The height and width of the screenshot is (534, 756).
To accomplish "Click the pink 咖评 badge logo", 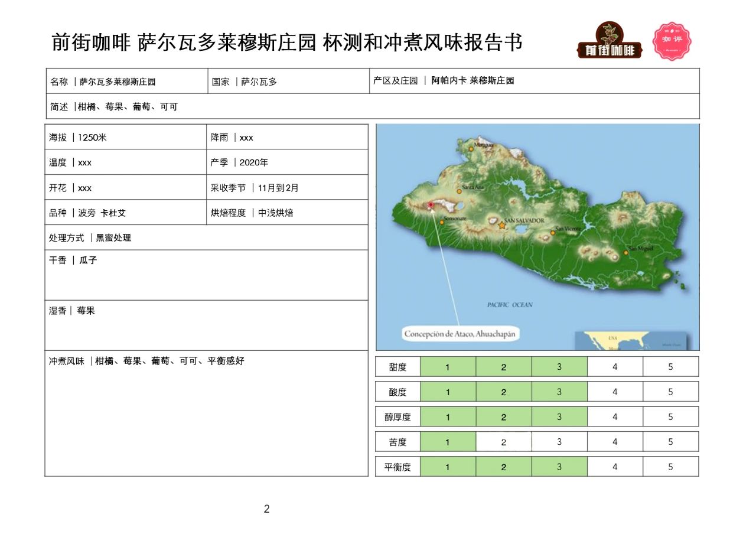I will (672, 41).
